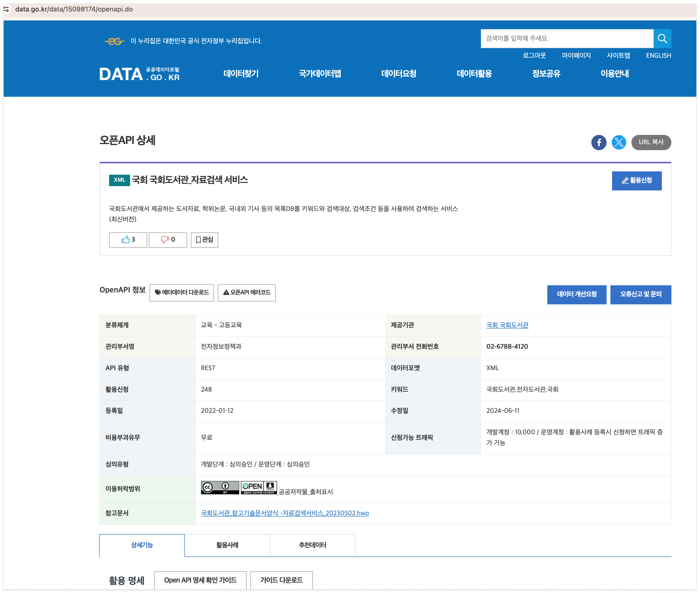700x593 pixels.
Task: Click the 오류신고 및 문의 button
Action: click(x=640, y=295)
